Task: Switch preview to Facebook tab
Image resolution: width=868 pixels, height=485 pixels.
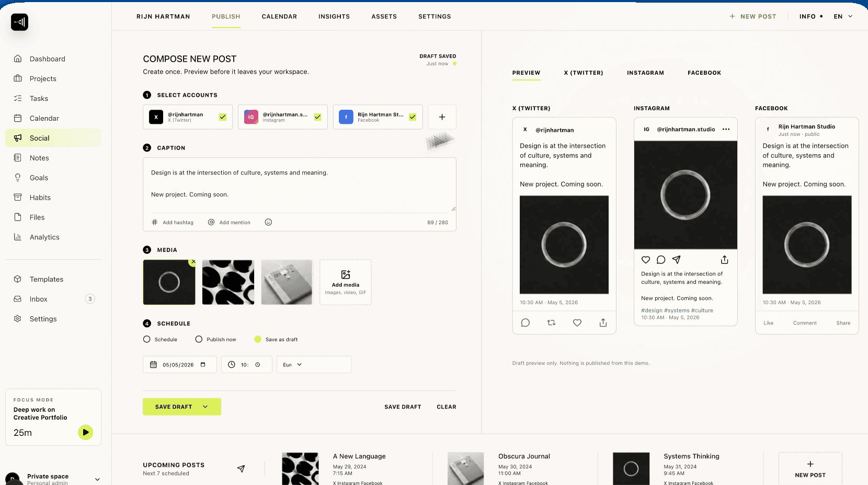Action: pyautogui.click(x=704, y=73)
